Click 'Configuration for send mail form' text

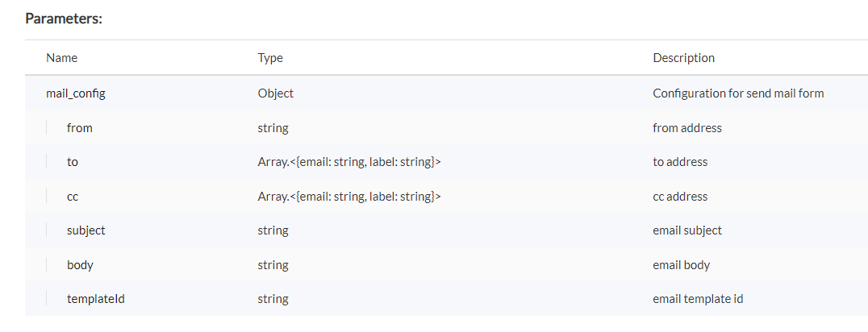(738, 93)
